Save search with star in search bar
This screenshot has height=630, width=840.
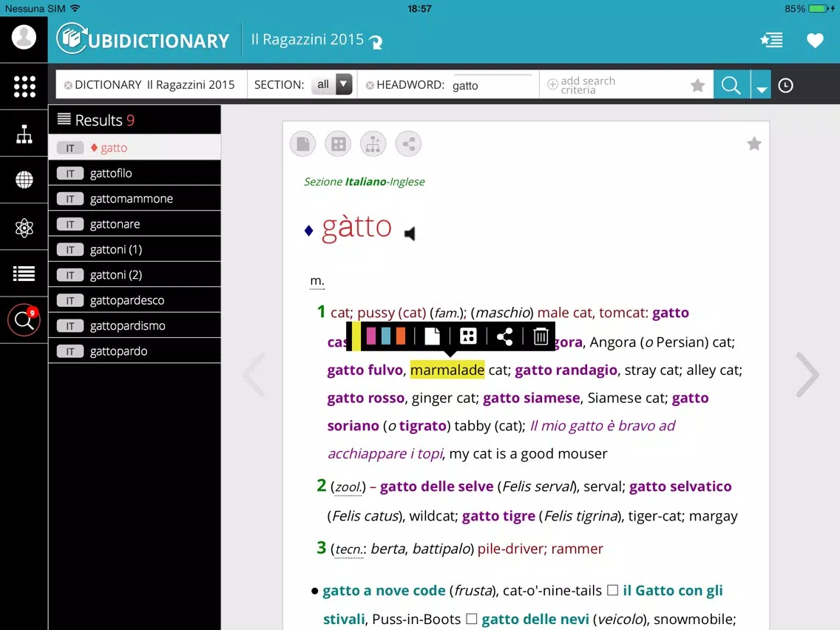pos(697,85)
